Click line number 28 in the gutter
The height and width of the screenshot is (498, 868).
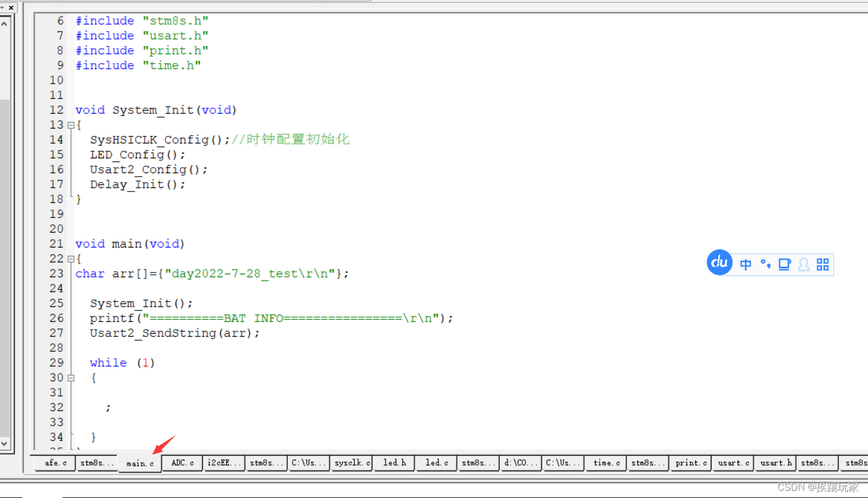pyautogui.click(x=57, y=348)
